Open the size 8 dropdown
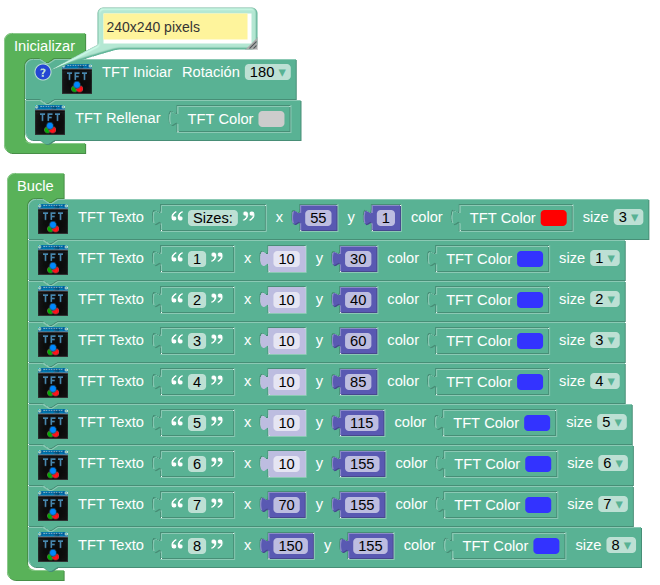The height and width of the screenshot is (585, 660). pos(621,545)
